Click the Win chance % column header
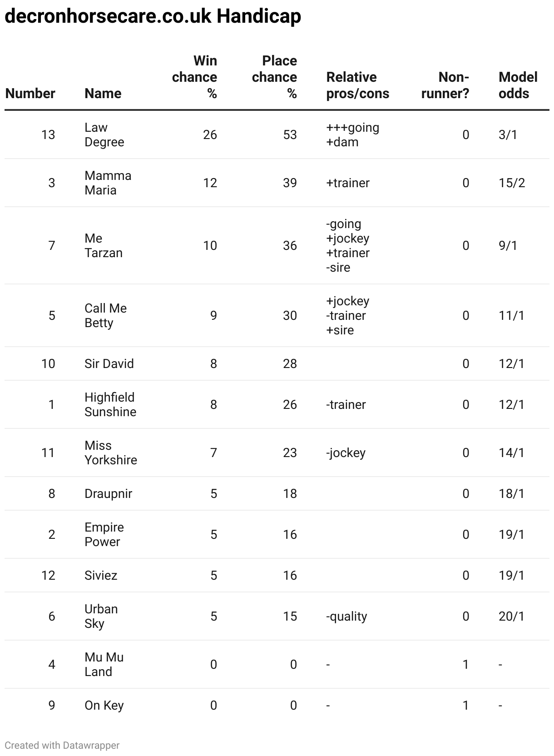This screenshot has width=554, height=756. pyautogui.click(x=194, y=77)
